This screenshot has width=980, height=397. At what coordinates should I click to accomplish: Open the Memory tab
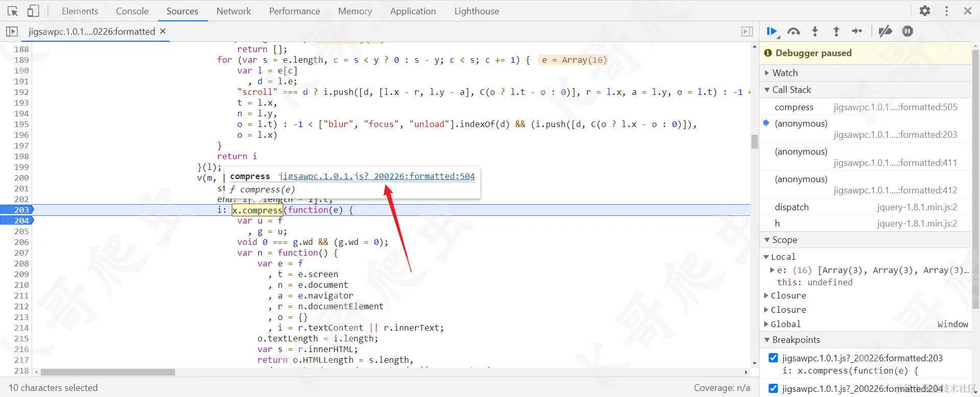[355, 11]
